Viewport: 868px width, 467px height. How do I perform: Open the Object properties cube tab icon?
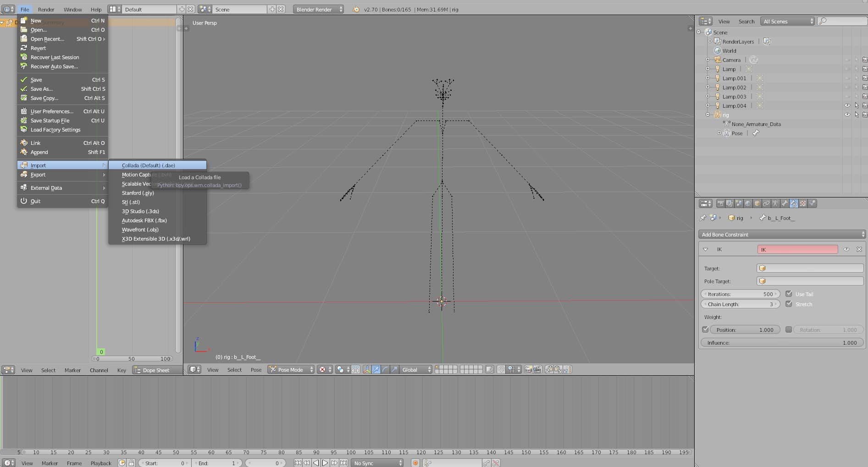tap(757, 203)
